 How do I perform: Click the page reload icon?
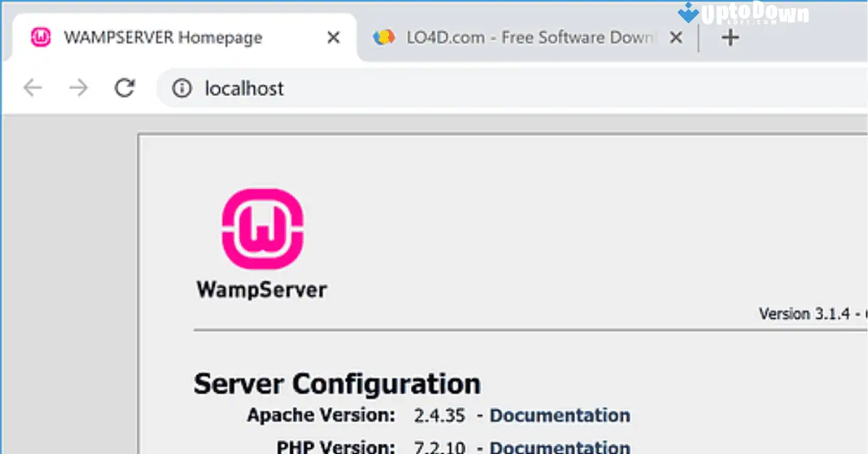pyautogui.click(x=124, y=87)
